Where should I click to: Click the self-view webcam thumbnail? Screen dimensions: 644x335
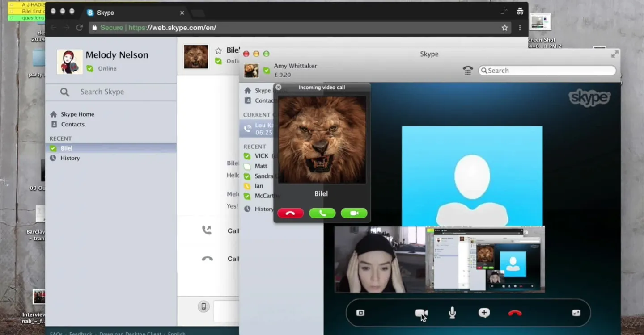[x=380, y=259]
